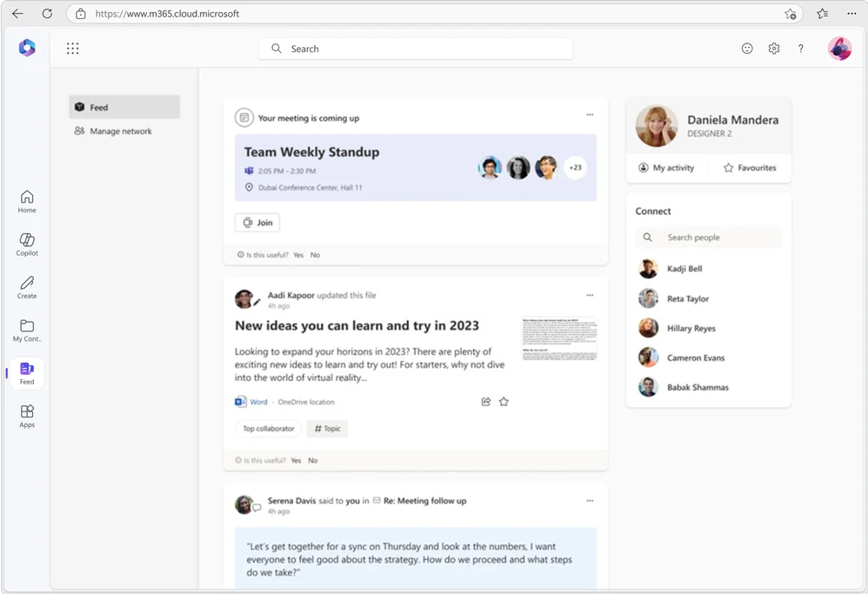Open the Settings gear
This screenshot has height=594, width=868.
[773, 49]
